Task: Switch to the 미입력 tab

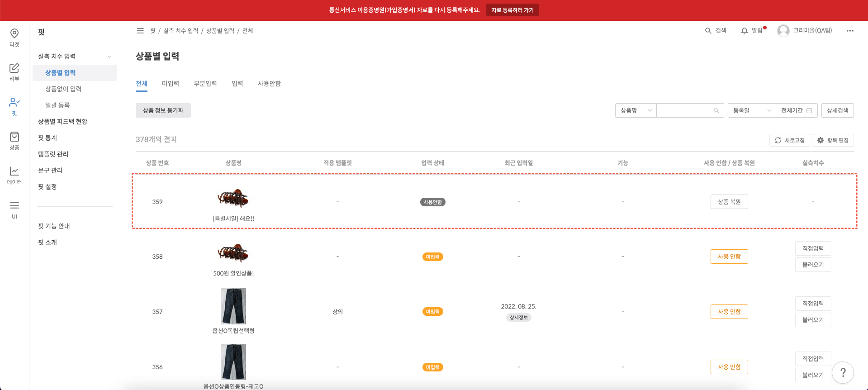Action: click(x=171, y=84)
